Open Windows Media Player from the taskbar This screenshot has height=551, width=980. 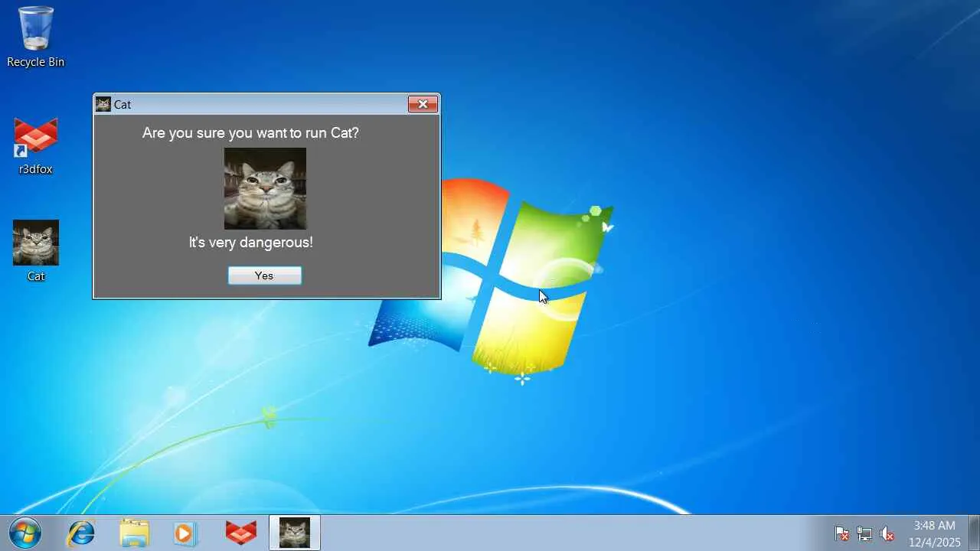click(186, 533)
